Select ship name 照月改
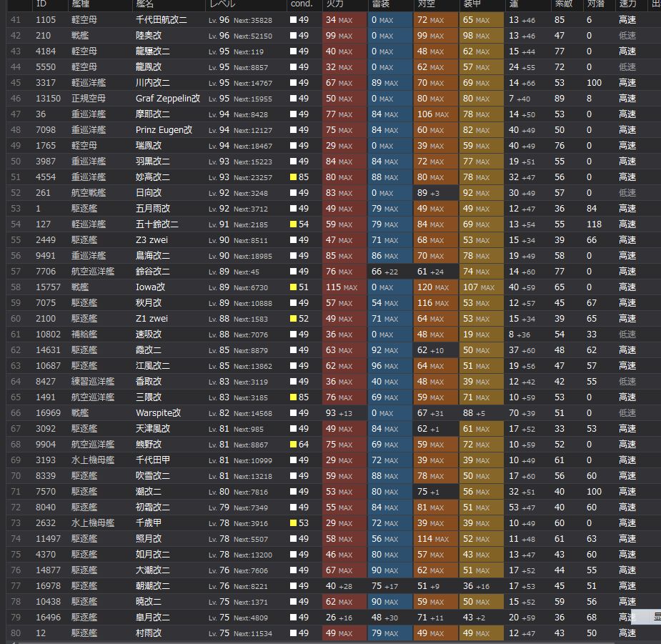The width and height of the screenshot is (661, 644). tap(149, 539)
